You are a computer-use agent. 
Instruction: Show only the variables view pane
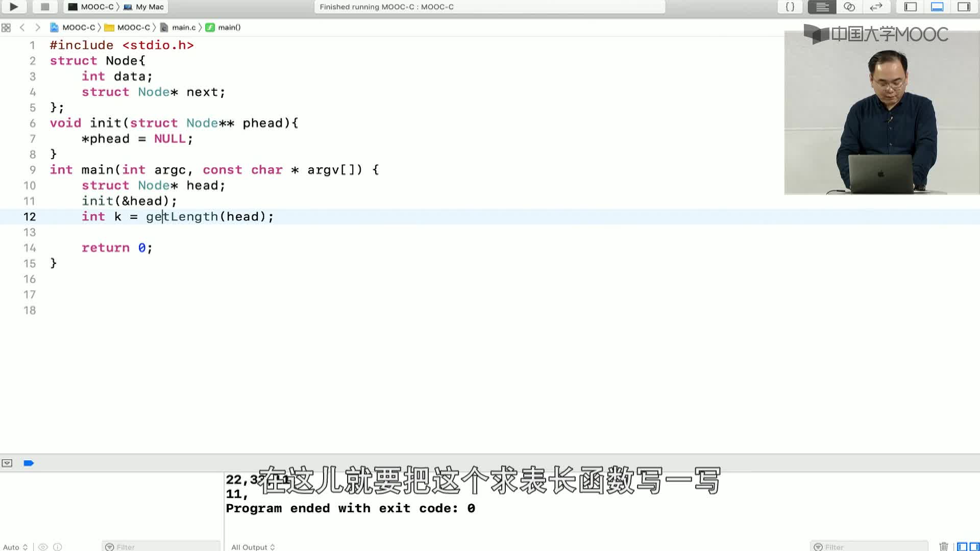(x=962, y=547)
